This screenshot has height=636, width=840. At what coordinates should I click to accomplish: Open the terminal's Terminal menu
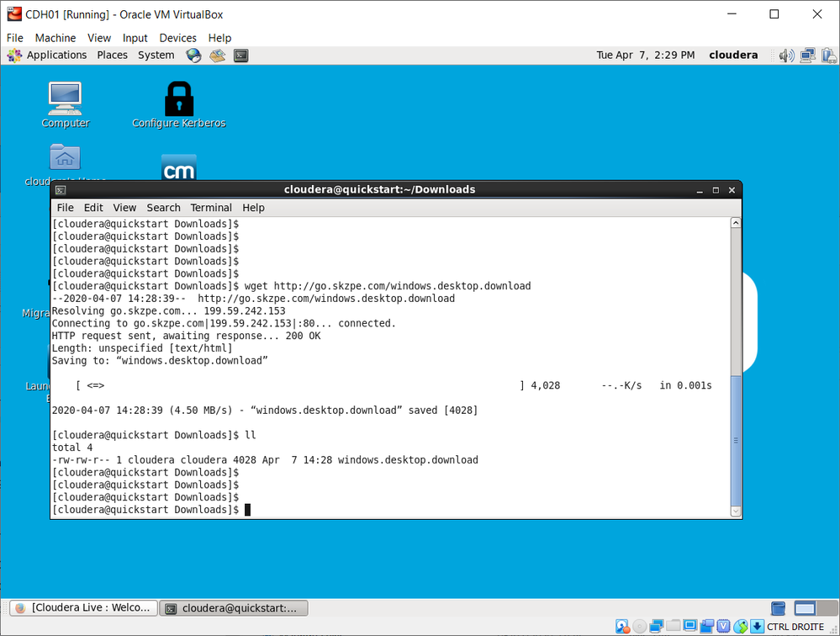[x=211, y=208]
